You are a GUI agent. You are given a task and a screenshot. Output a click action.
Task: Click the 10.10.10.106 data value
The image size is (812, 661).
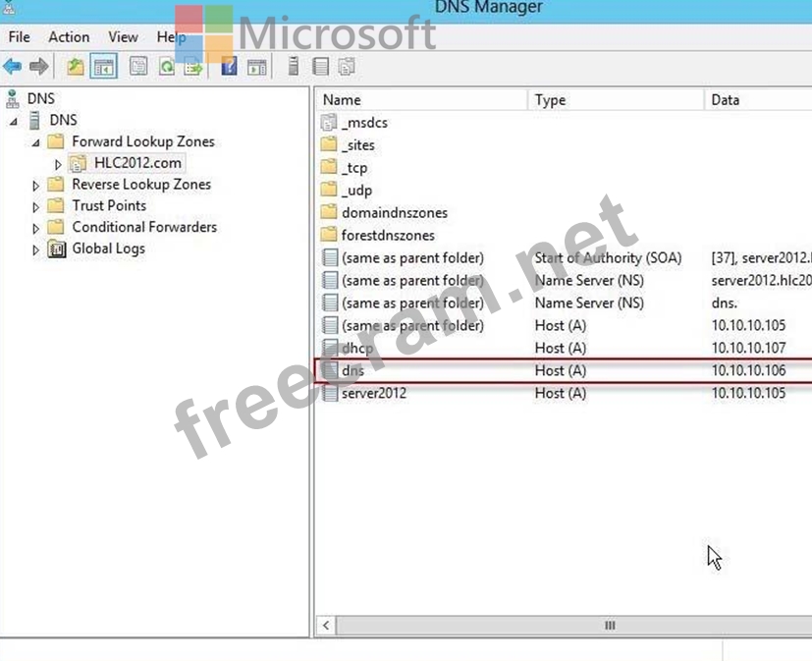pyautogui.click(x=748, y=370)
